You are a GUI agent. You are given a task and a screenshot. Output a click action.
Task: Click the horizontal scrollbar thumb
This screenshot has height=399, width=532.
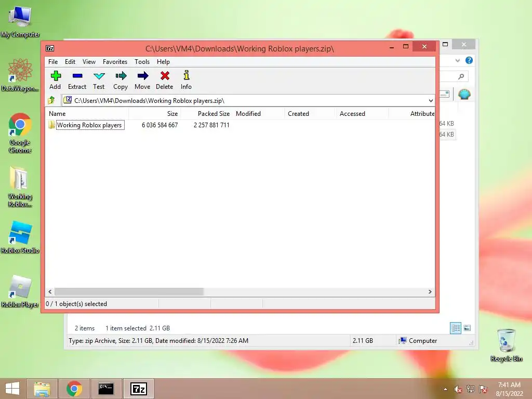click(x=129, y=292)
